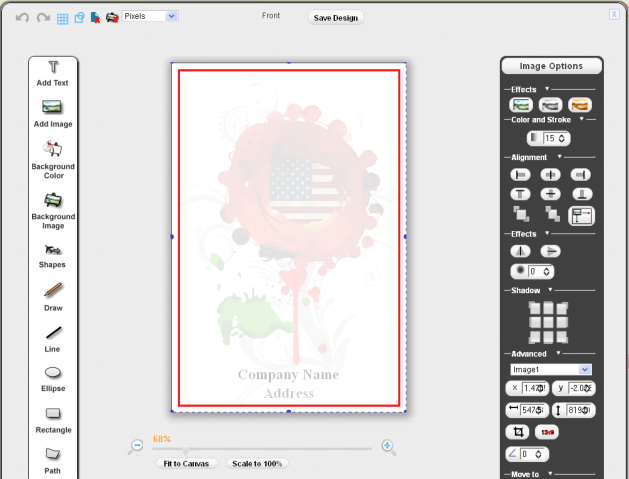Click the x position input field
The width and height of the screenshot is (629, 479).
tap(534, 388)
